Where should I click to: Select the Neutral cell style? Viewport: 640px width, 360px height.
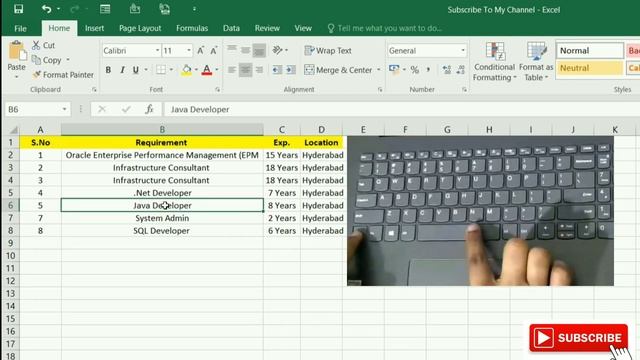590,68
